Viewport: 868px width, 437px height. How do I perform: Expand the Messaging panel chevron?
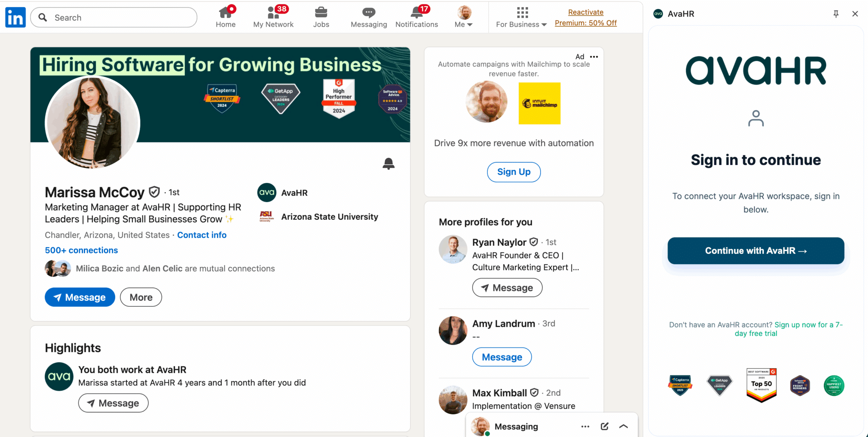coord(623,426)
